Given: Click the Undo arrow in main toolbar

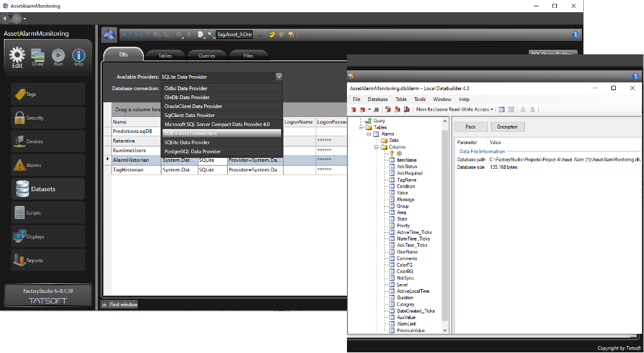Looking at the screenshot, I should 126,35.
